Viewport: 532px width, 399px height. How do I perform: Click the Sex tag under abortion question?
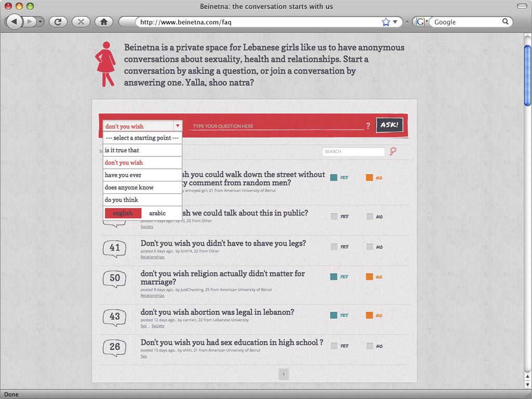pyautogui.click(x=143, y=326)
